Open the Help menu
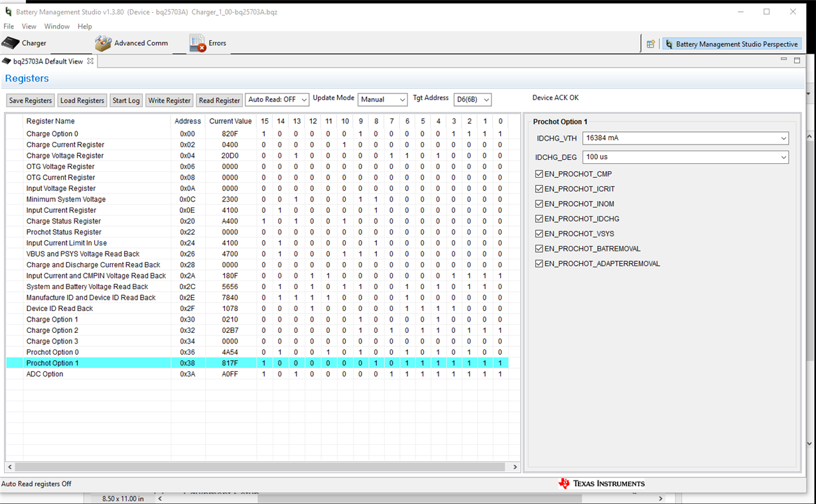The width and height of the screenshot is (816, 504). (x=85, y=27)
